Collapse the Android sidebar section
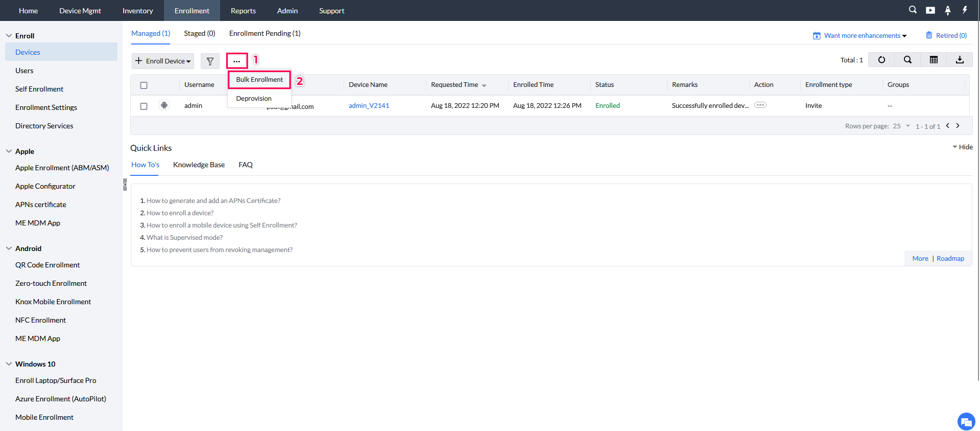 (9, 248)
